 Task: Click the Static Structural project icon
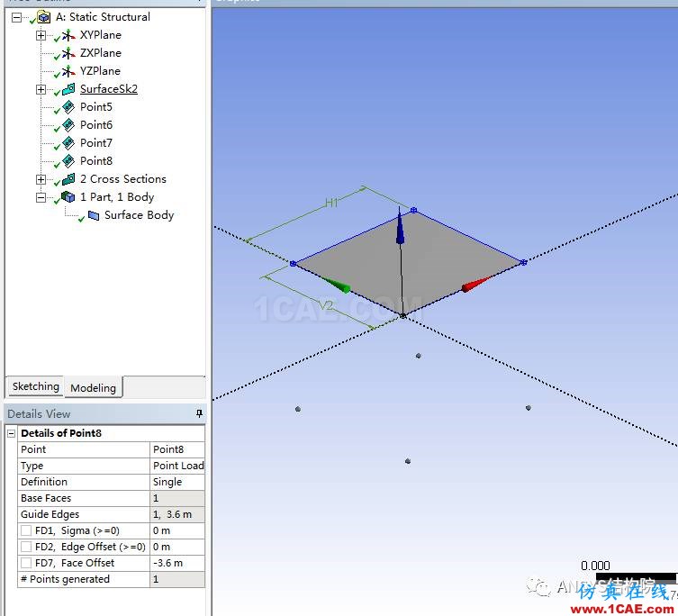click(x=43, y=17)
